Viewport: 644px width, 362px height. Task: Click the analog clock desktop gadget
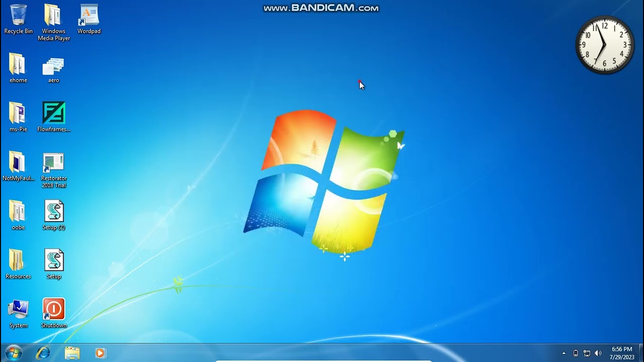point(605,45)
